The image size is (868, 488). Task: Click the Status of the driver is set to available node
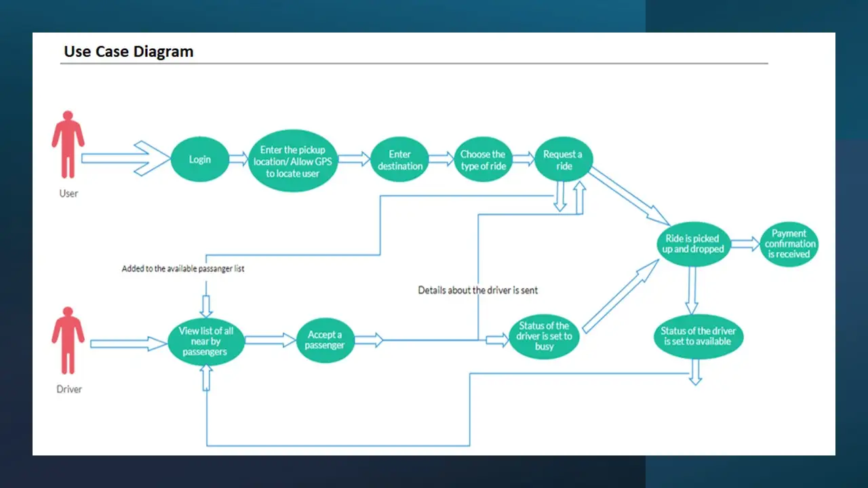(698, 336)
